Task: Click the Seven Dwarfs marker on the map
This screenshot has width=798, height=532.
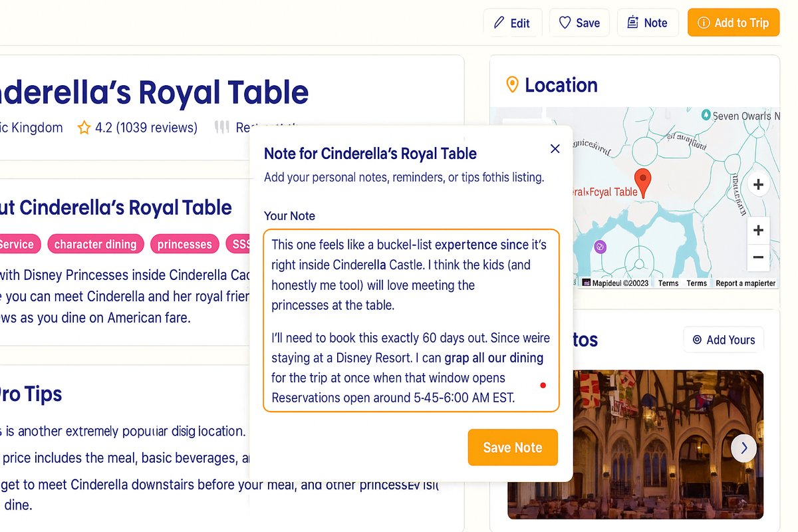Action: tap(706, 115)
